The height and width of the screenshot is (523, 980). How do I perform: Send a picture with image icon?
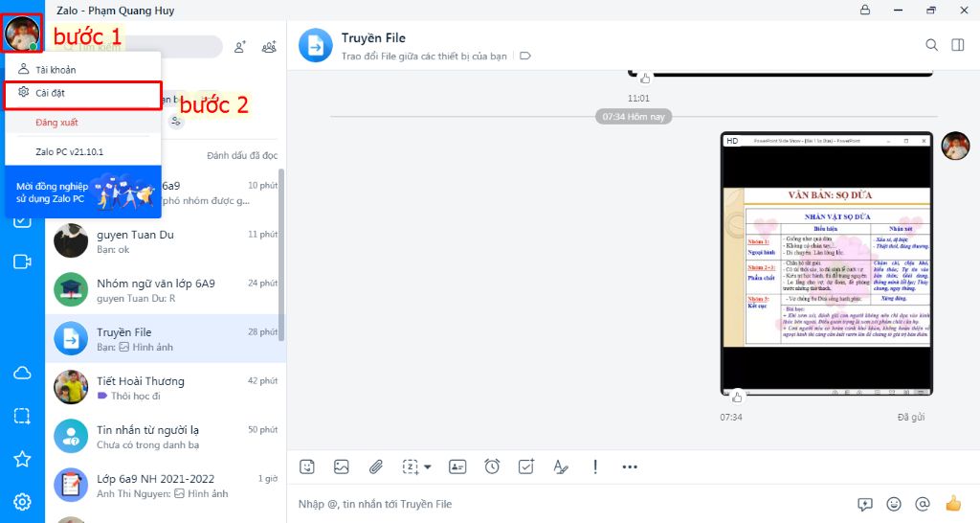tap(342, 466)
